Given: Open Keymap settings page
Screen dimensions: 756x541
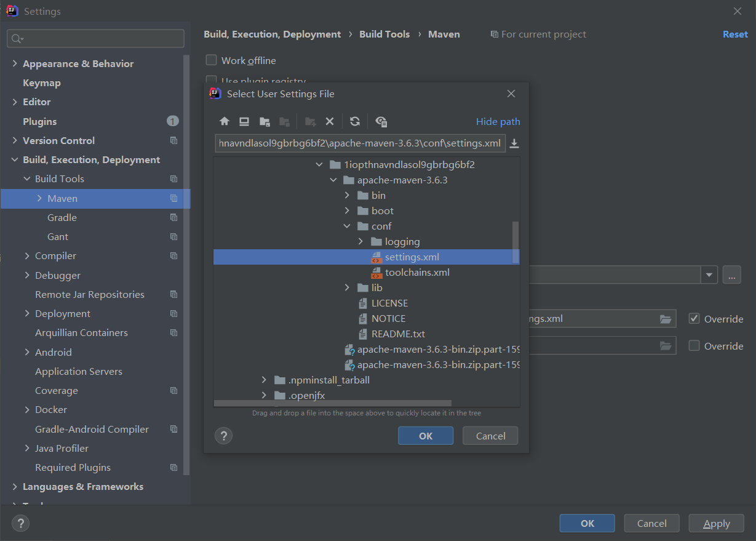Looking at the screenshot, I should click(x=42, y=82).
